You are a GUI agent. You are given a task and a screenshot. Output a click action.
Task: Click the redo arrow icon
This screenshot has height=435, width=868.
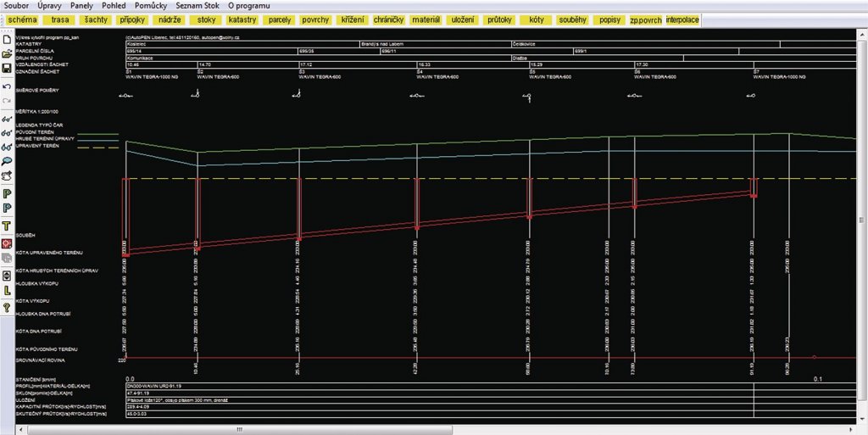pyautogui.click(x=7, y=101)
